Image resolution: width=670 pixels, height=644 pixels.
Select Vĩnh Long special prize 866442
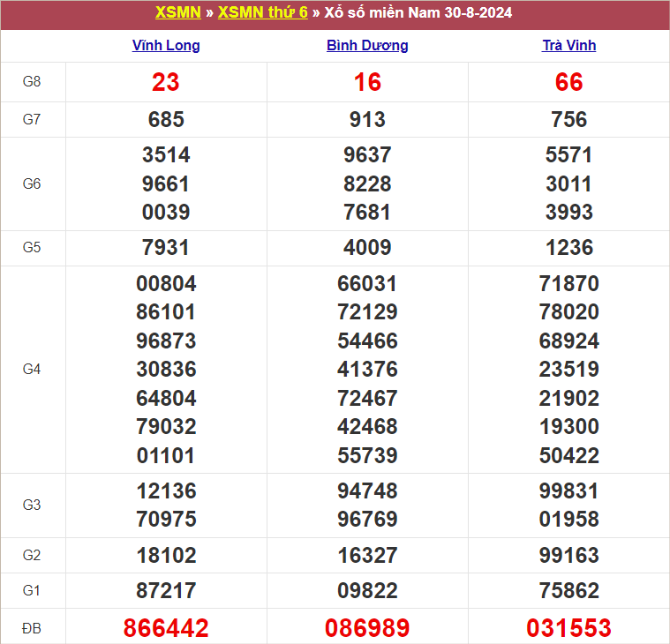point(166,628)
